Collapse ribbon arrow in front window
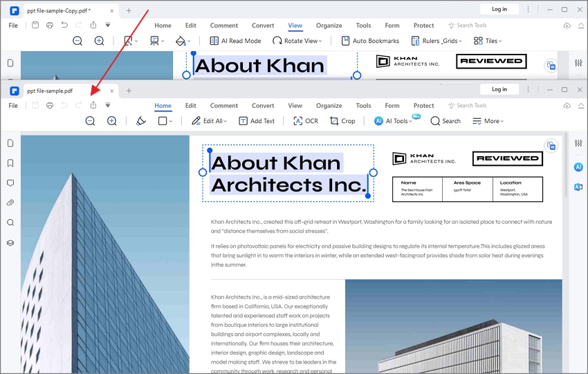Screen dimensions: 588x374 click(x=581, y=106)
